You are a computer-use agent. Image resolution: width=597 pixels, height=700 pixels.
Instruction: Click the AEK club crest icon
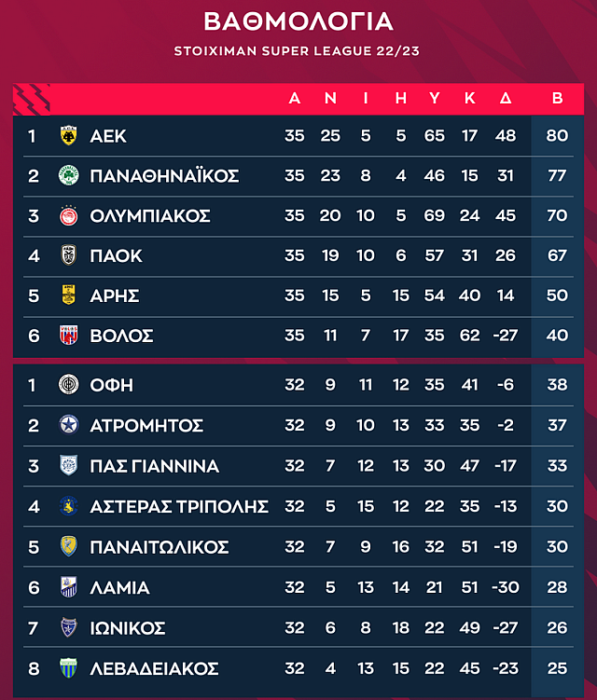pos(68,136)
